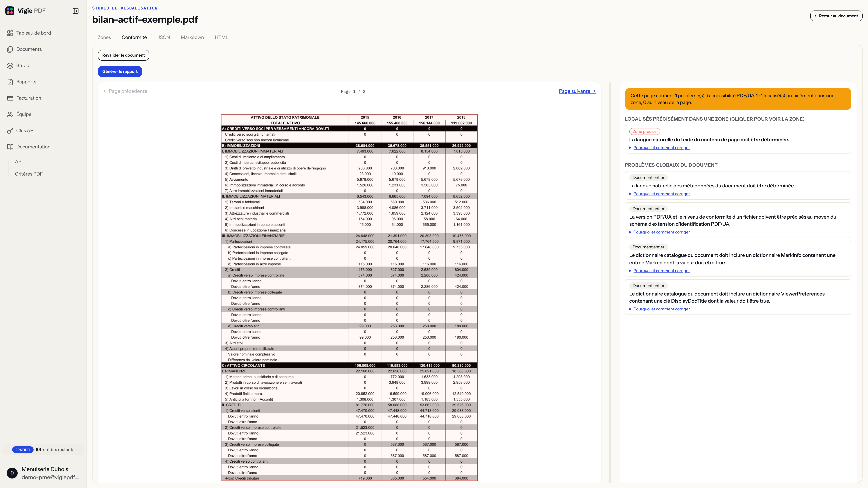Click the Générer le rapport button
Screen dimensions: 868x488
tap(120, 71)
